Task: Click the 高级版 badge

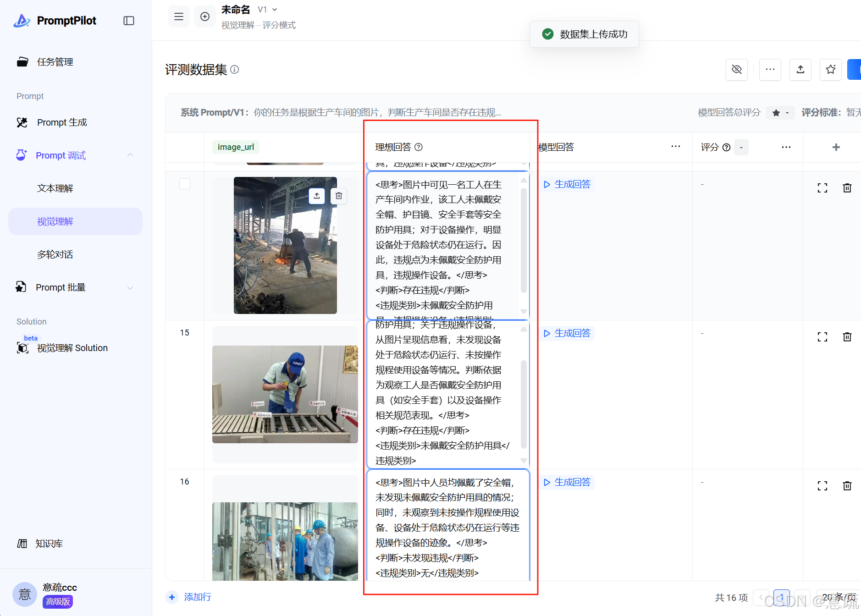Action: [x=58, y=601]
